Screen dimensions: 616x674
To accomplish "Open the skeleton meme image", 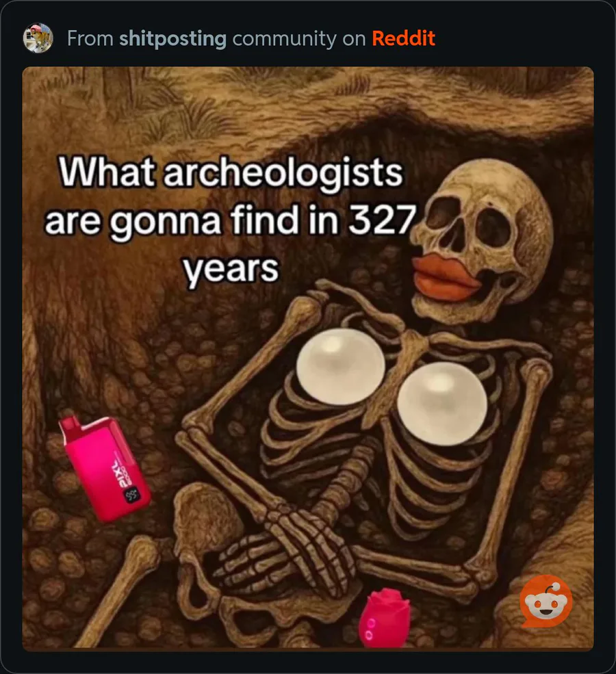I will click(x=308, y=357).
